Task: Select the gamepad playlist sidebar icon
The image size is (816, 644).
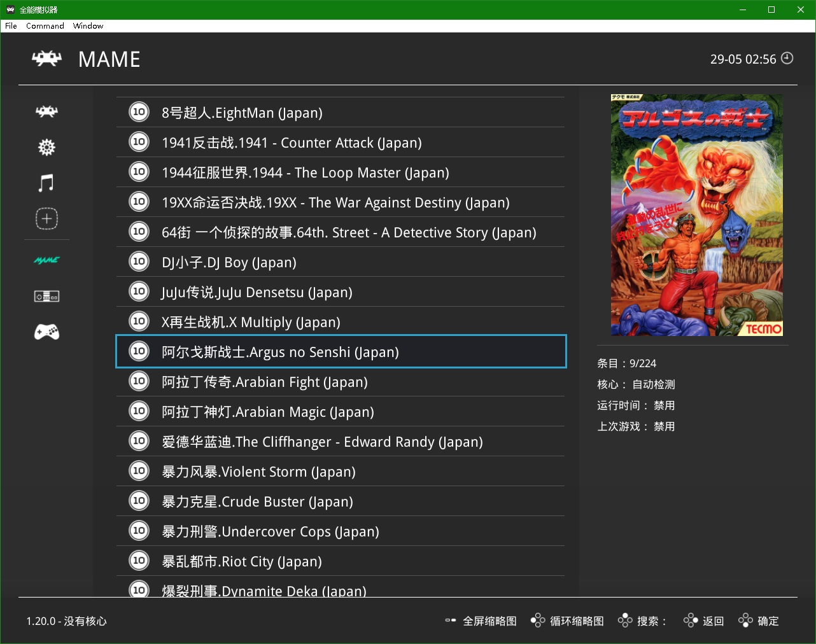Action: point(46,332)
